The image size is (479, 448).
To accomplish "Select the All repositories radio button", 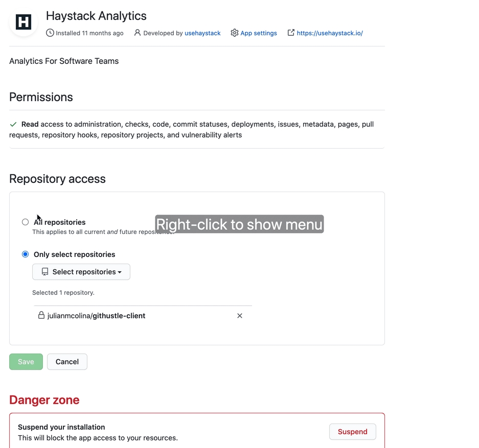I will point(25,222).
